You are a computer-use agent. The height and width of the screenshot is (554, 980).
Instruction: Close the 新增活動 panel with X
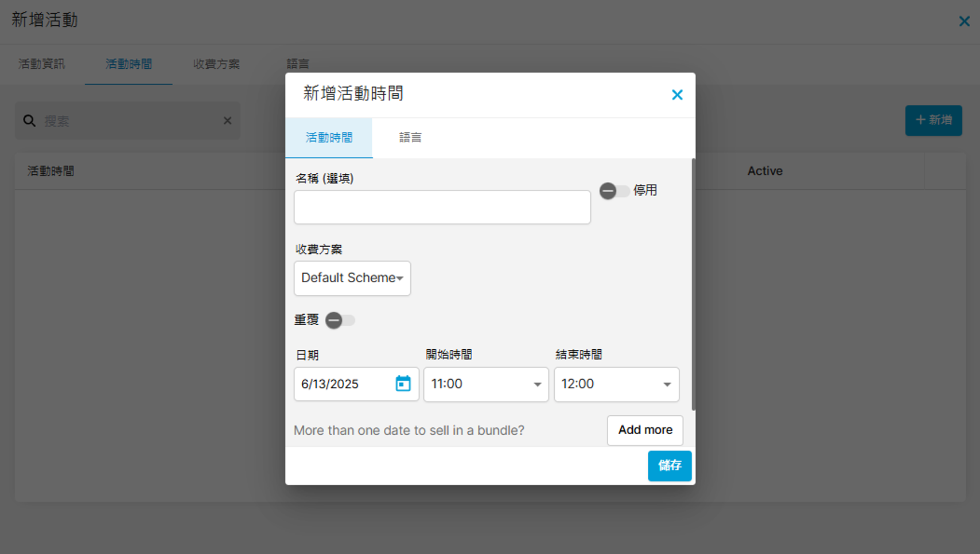coord(964,21)
